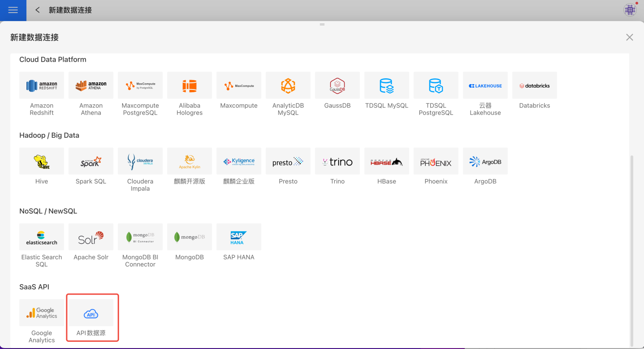Close the 新建数据连接 dialog
The image size is (644, 349).
point(629,38)
